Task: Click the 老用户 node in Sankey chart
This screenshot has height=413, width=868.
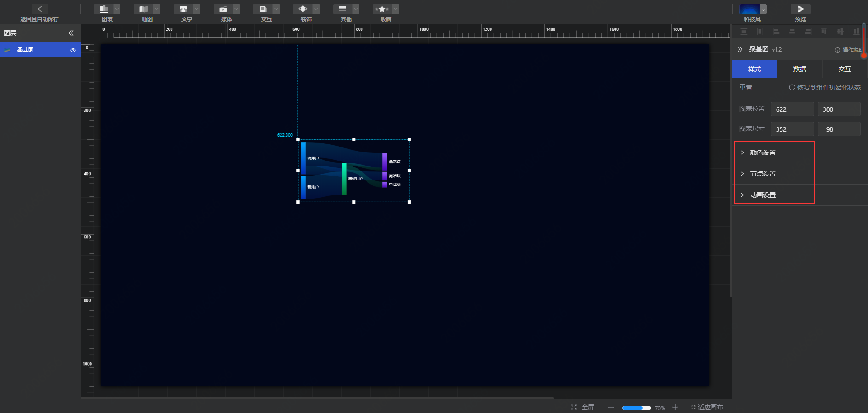Action: click(x=304, y=158)
